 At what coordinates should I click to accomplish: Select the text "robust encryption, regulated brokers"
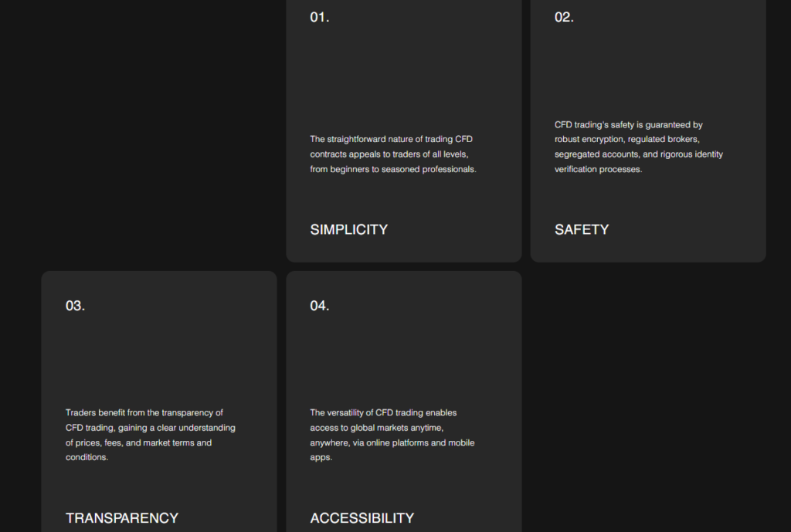(626, 139)
